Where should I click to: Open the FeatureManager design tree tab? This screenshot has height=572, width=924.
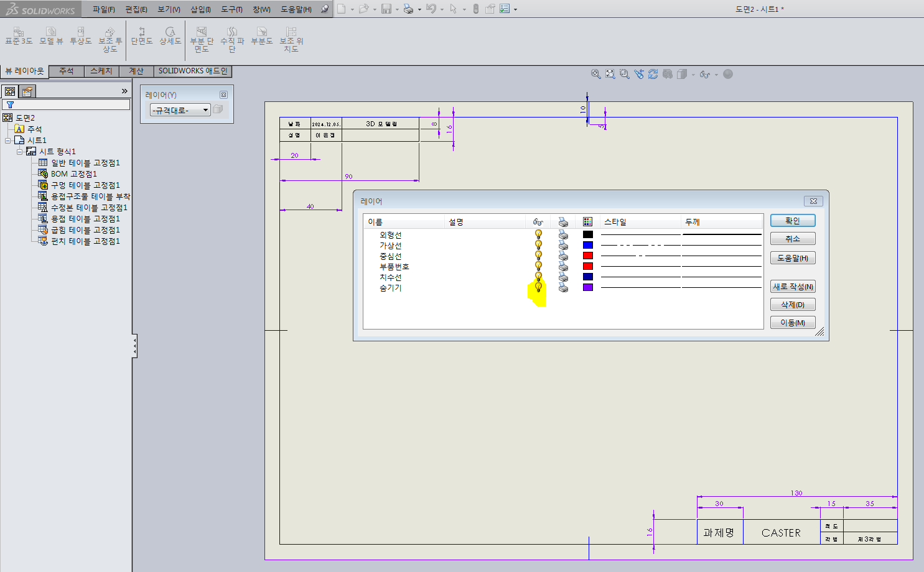click(10, 91)
